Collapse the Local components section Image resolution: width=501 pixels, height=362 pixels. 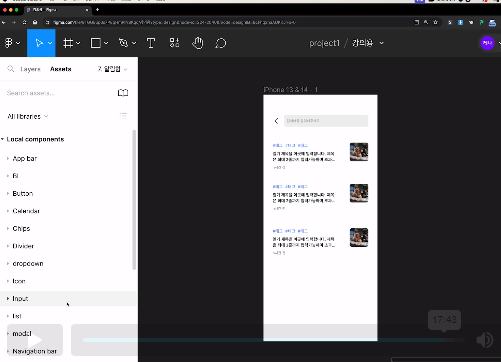click(x=2, y=139)
